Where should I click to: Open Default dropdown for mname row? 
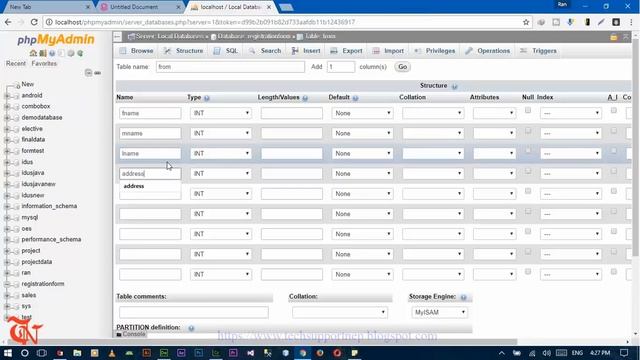(x=362, y=133)
